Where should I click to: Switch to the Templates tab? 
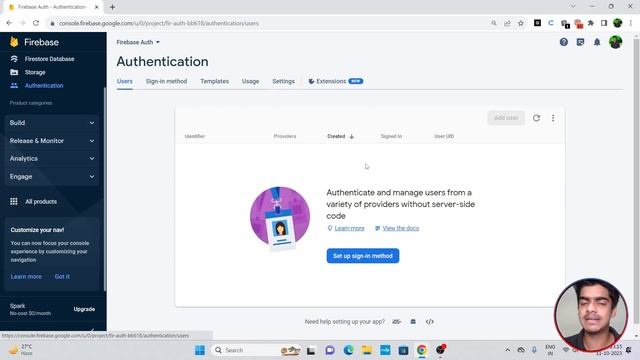pyautogui.click(x=215, y=81)
